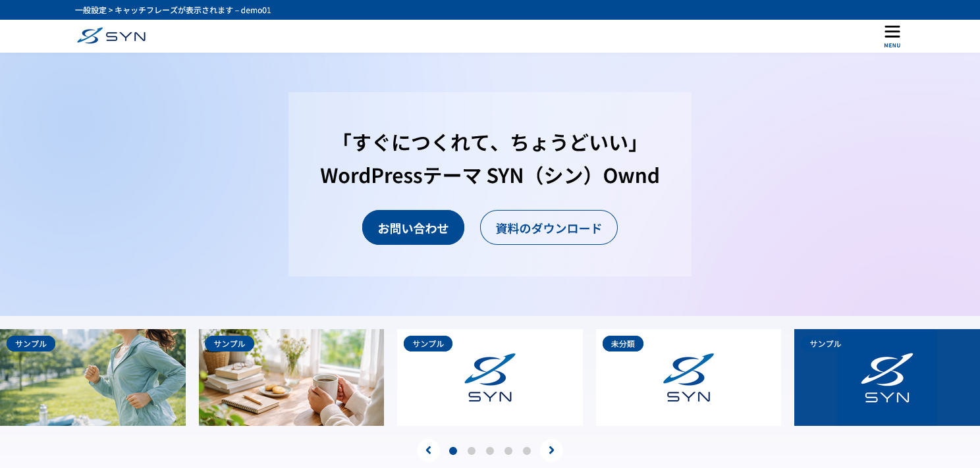Jump to the second slide with its pagination dot
Viewport: 980px width, 468px height.
(x=472, y=450)
